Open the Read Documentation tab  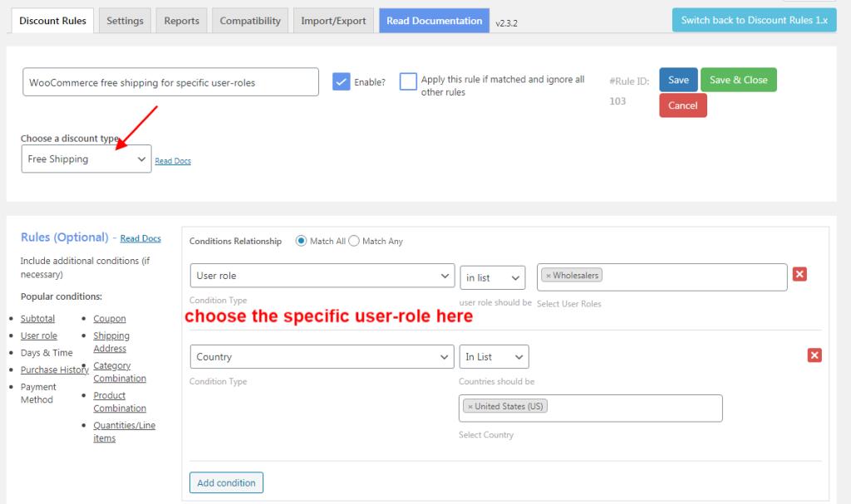(x=434, y=21)
